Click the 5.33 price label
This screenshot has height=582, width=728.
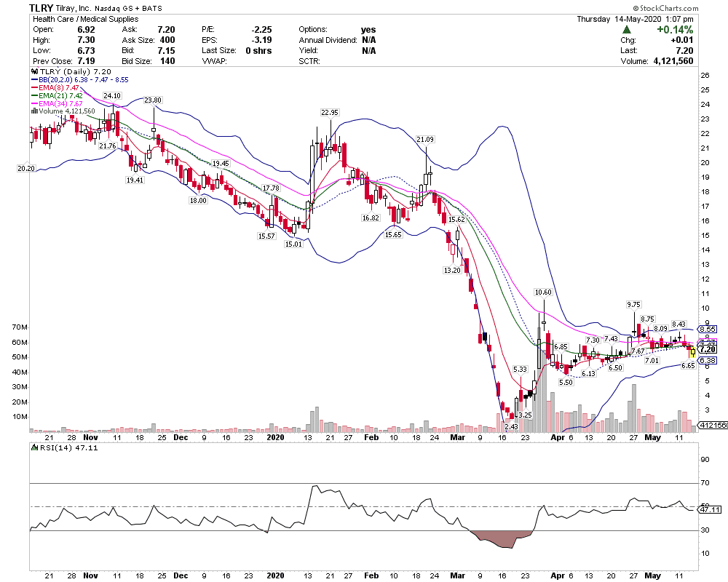(x=520, y=370)
